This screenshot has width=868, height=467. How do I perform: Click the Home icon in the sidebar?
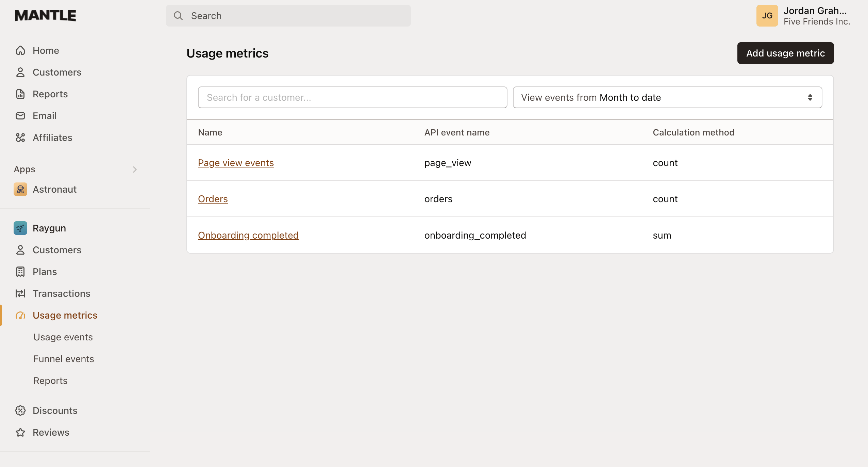pyautogui.click(x=20, y=50)
